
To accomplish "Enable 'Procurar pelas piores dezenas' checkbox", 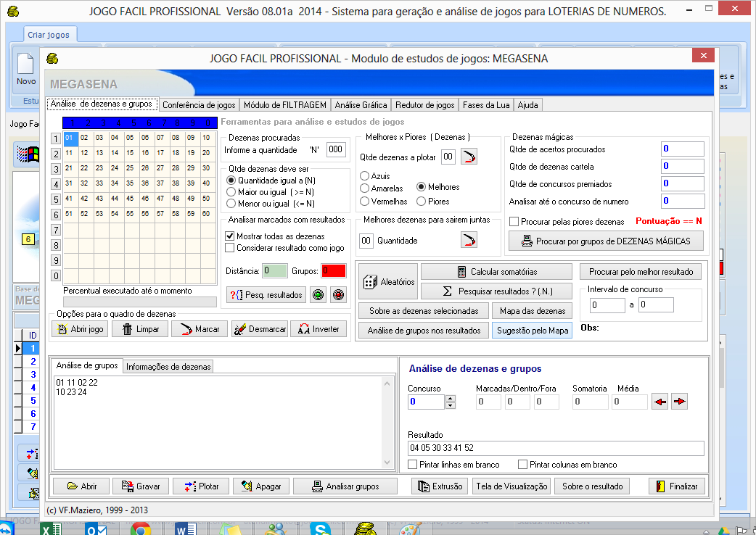I will point(514,222).
